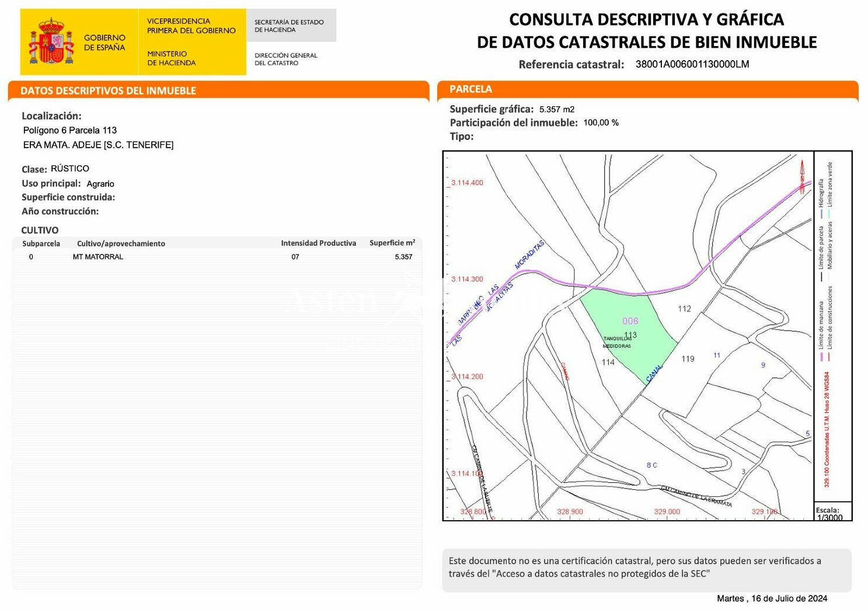Image resolution: width=868 pixels, height=613 pixels.
Task: Click the parcel 119 label on the map
Action: pyautogui.click(x=688, y=359)
